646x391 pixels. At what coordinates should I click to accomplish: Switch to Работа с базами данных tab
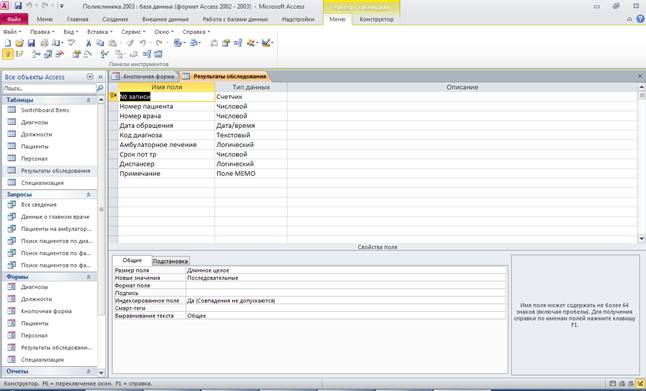[x=235, y=19]
